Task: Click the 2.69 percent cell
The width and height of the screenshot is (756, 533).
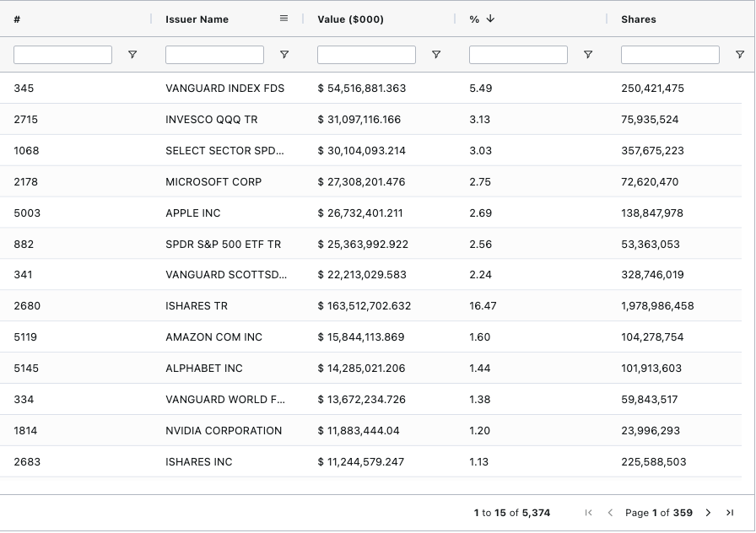Action: (x=481, y=213)
